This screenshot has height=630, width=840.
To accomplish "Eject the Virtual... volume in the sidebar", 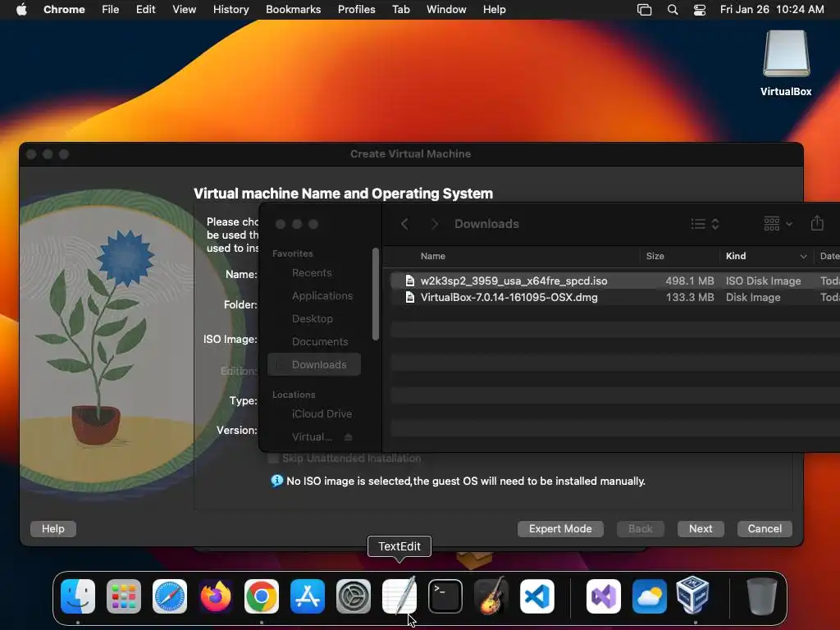I will pos(348,437).
